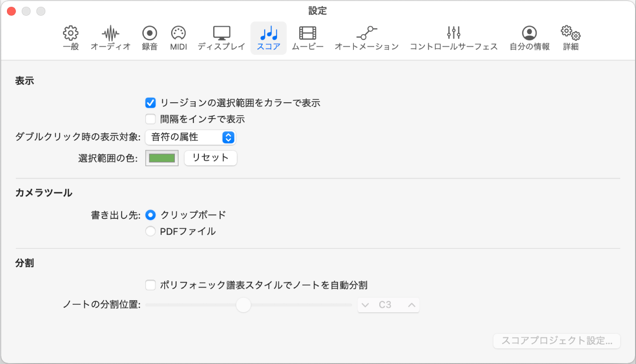Screen dimensions: 636x364
Task: Select the オーディオ settings icon
Action: point(110,37)
